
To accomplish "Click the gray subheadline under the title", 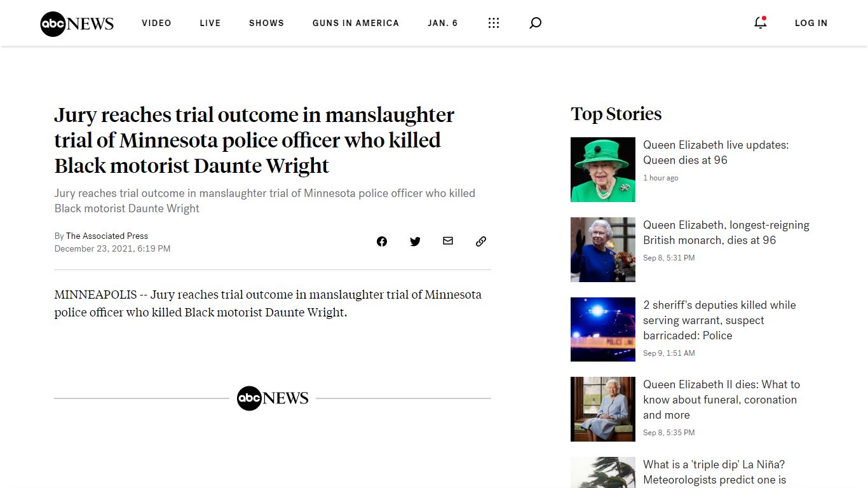I will (x=265, y=201).
